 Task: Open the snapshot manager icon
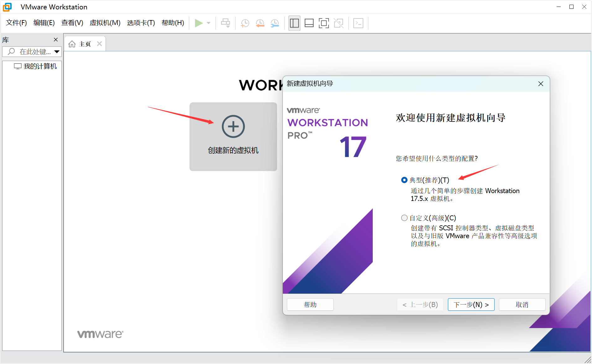pyautogui.click(x=275, y=23)
